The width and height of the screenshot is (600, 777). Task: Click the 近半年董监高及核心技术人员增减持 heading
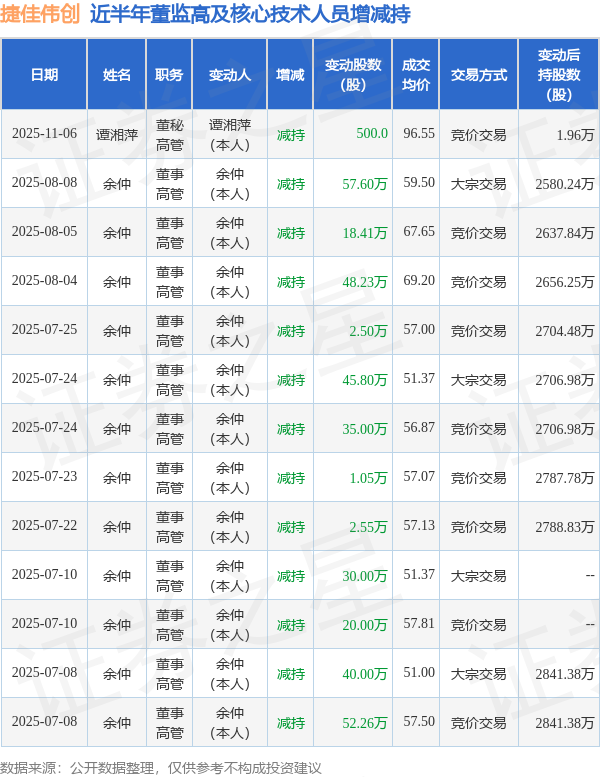coord(250,13)
